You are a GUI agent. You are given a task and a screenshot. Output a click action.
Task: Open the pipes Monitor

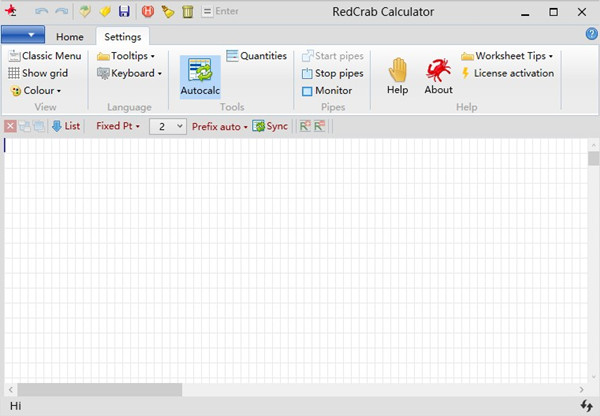click(327, 91)
